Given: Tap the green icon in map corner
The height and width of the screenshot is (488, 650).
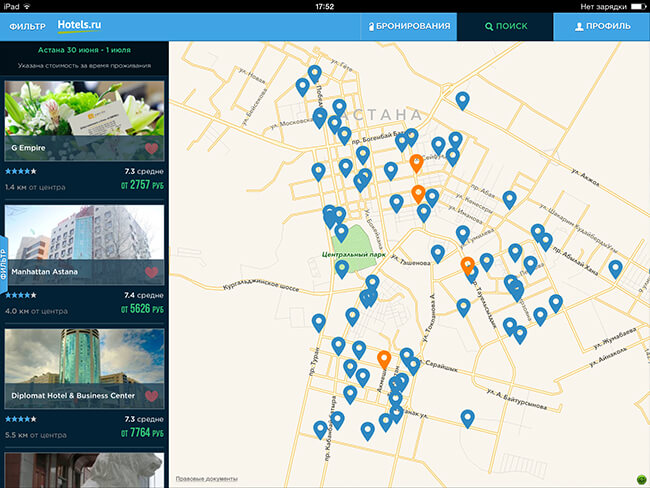Looking at the screenshot, I should [x=641, y=479].
